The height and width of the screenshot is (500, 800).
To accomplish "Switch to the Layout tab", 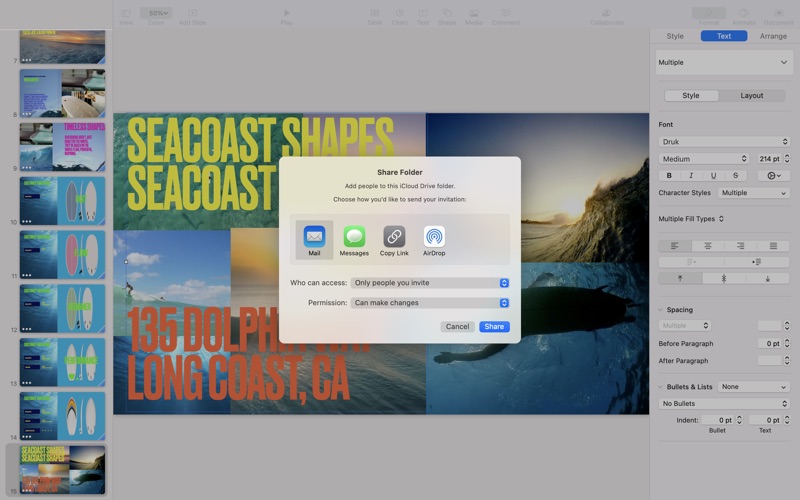I will coord(752,96).
